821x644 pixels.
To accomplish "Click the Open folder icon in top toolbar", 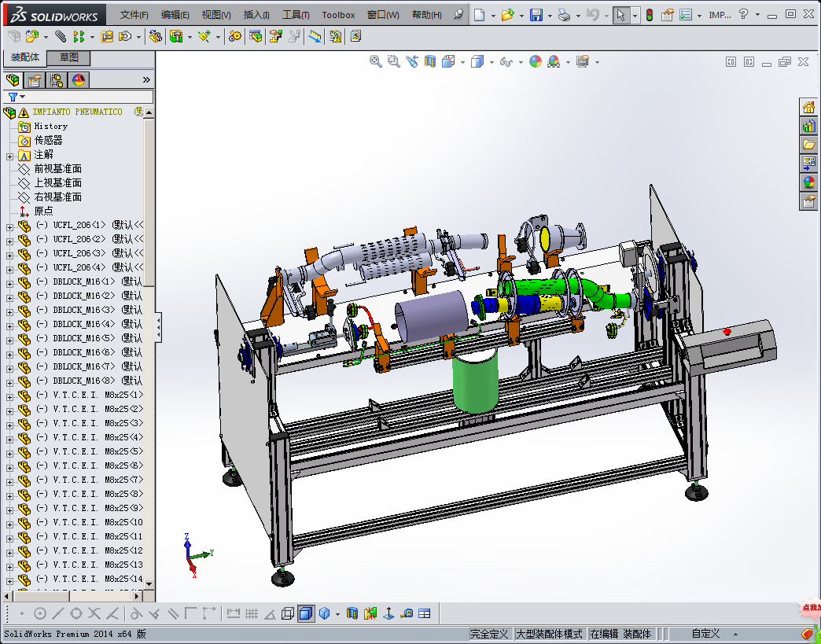I will [507, 15].
